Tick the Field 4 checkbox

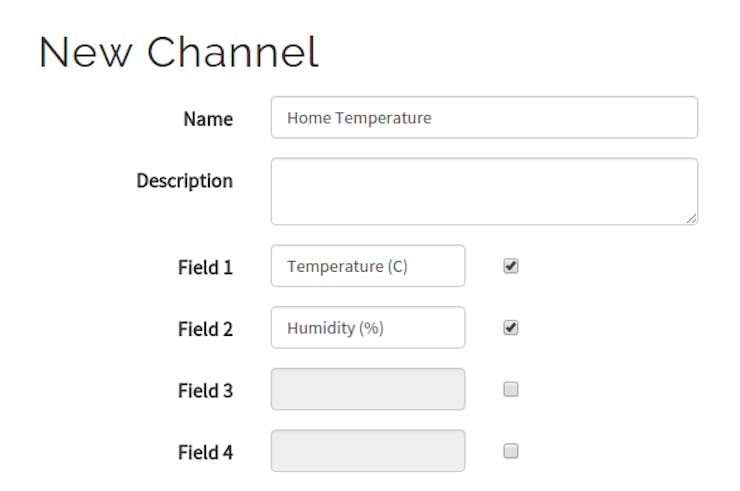click(x=511, y=451)
